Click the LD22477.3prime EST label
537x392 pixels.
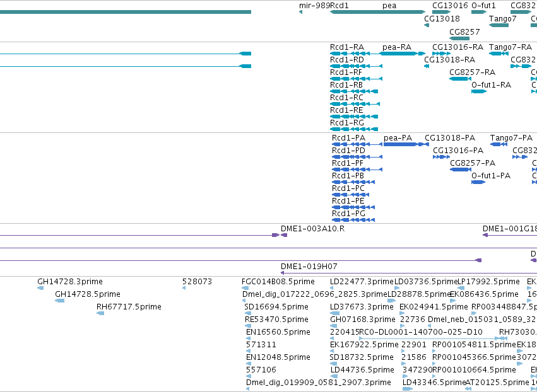point(362,282)
